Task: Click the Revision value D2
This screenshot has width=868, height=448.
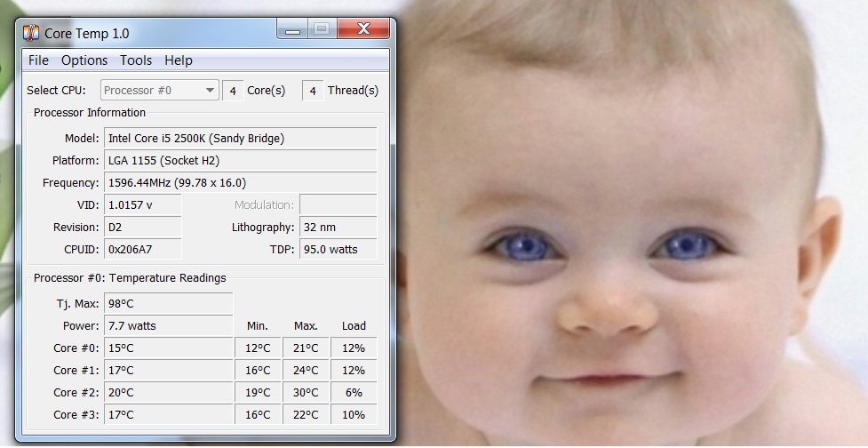Action: pos(143,227)
